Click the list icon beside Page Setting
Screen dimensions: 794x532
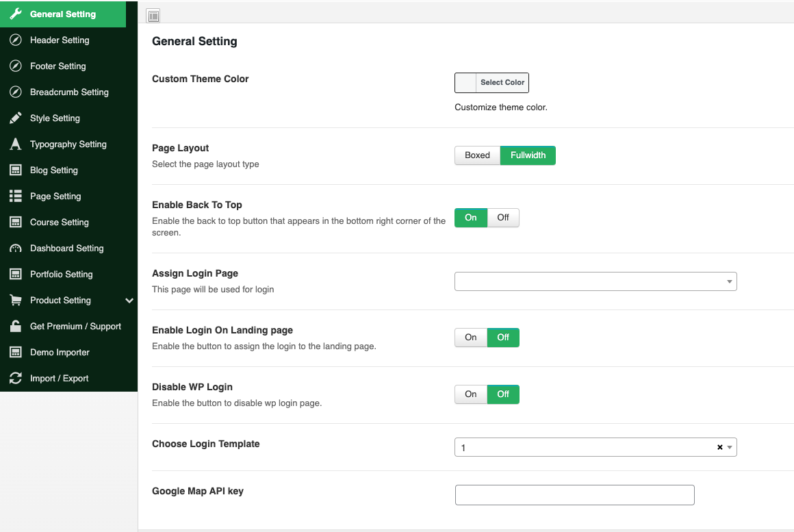pyautogui.click(x=16, y=196)
